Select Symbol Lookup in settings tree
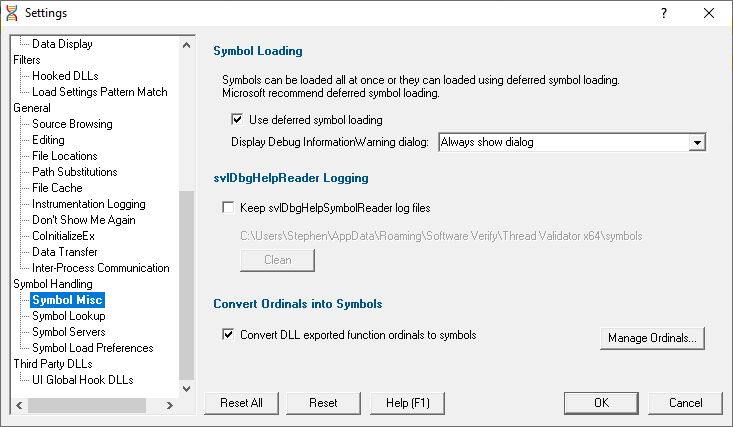Screen dimensions: 733x427 pos(69,316)
